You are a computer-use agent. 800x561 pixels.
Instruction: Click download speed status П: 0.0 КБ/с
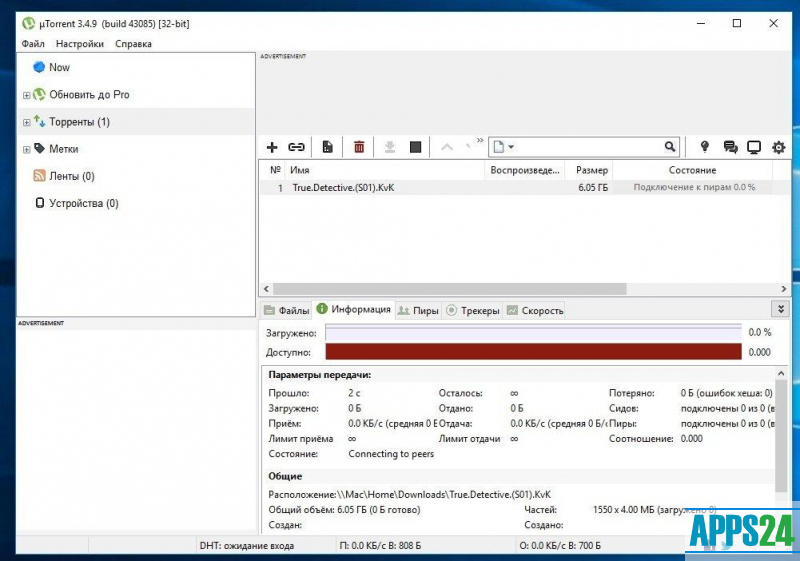pos(380,546)
